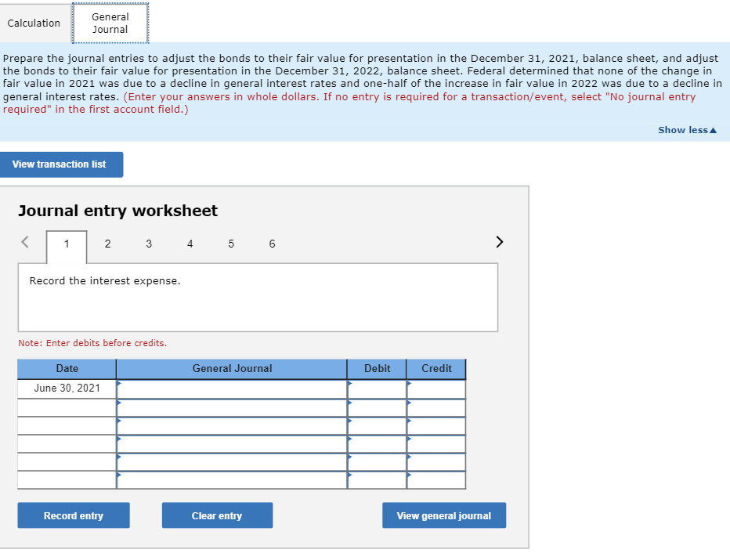Click Debit field in fourth journal row
Screen dimensions: 730x560
click(377, 444)
